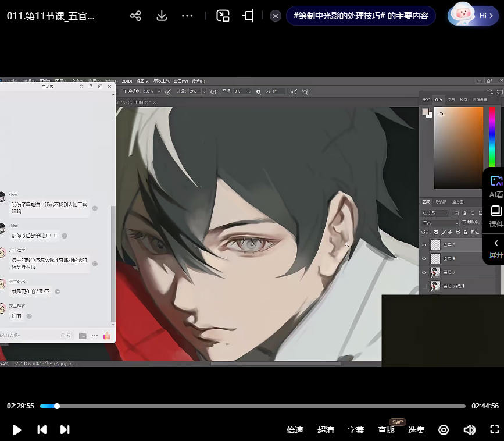The height and width of the screenshot is (441, 504).
Task: Download the video using the download icon
Action: point(162,16)
